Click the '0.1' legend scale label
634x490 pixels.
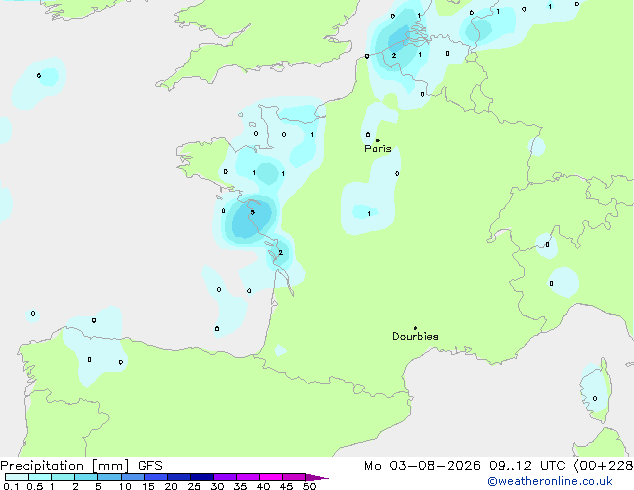[11, 486]
